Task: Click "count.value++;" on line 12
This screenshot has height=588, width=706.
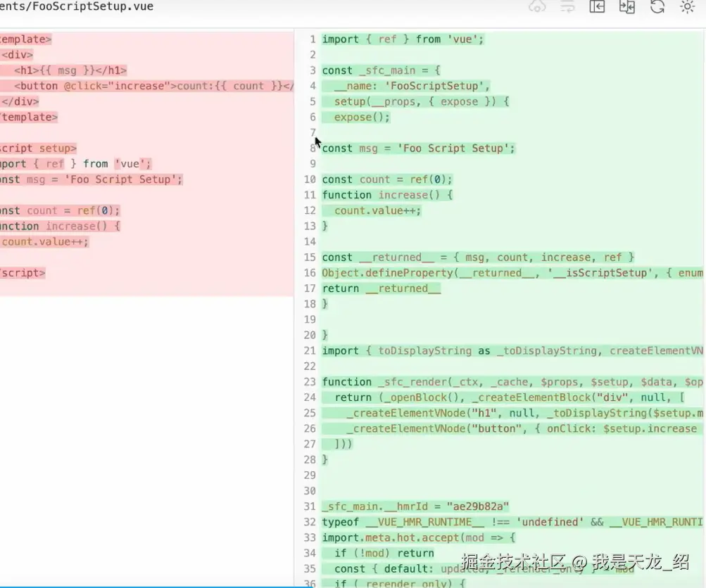Action: click(x=378, y=210)
